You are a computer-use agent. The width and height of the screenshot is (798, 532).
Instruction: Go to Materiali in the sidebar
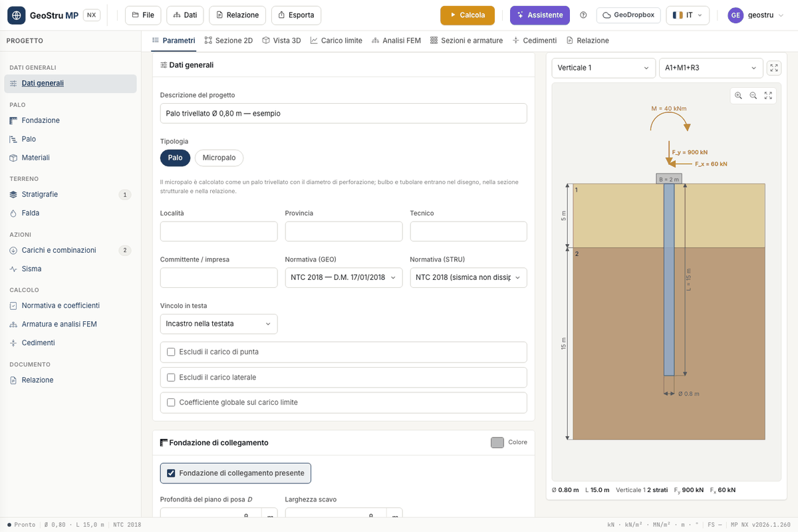pos(70,158)
